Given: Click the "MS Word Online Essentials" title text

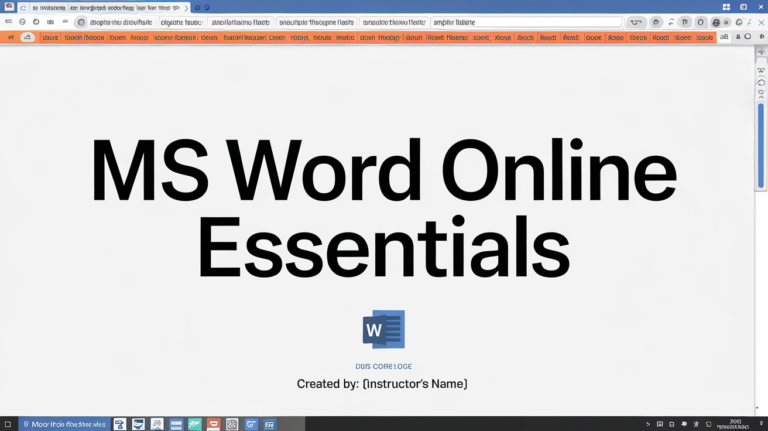Looking at the screenshot, I should pos(384,209).
